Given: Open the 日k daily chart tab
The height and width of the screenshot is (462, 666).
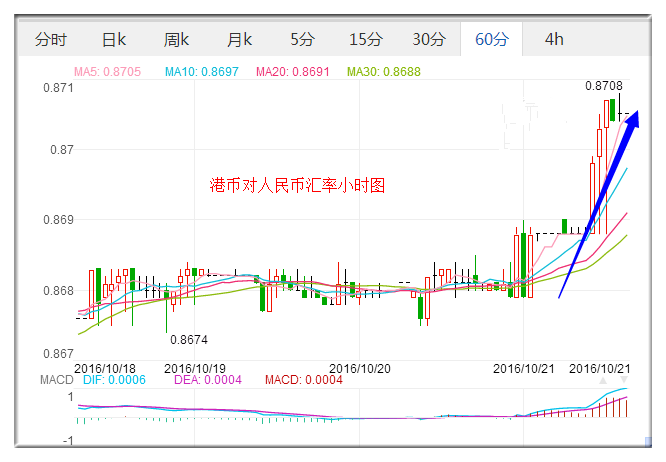Looking at the screenshot, I should [x=114, y=39].
